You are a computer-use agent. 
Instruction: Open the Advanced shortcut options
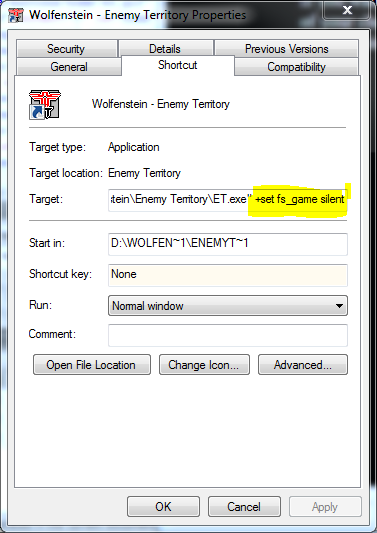coord(303,365)
